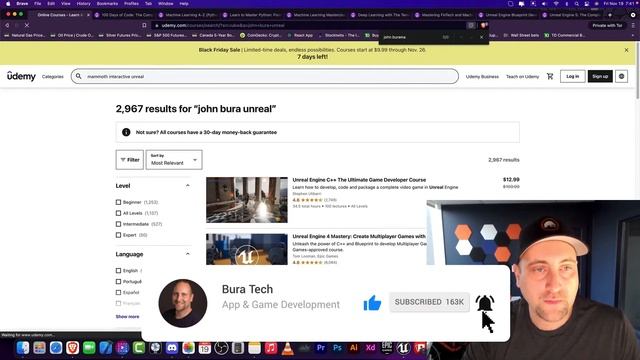Open Launchpad from the dock
640x360 pixels.
point(40,348)
